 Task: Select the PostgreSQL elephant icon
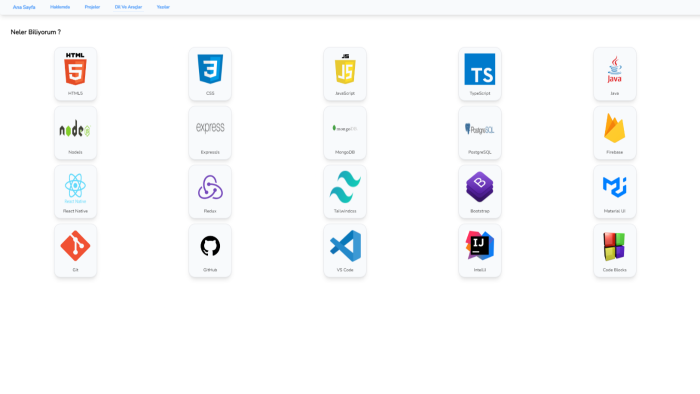tap(480, 129)
